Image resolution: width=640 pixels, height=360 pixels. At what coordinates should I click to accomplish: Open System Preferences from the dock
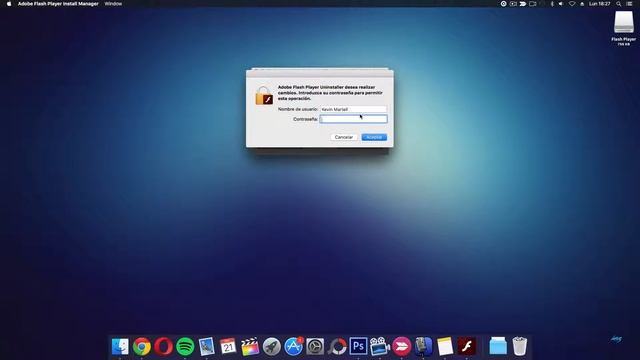(315, 347)
